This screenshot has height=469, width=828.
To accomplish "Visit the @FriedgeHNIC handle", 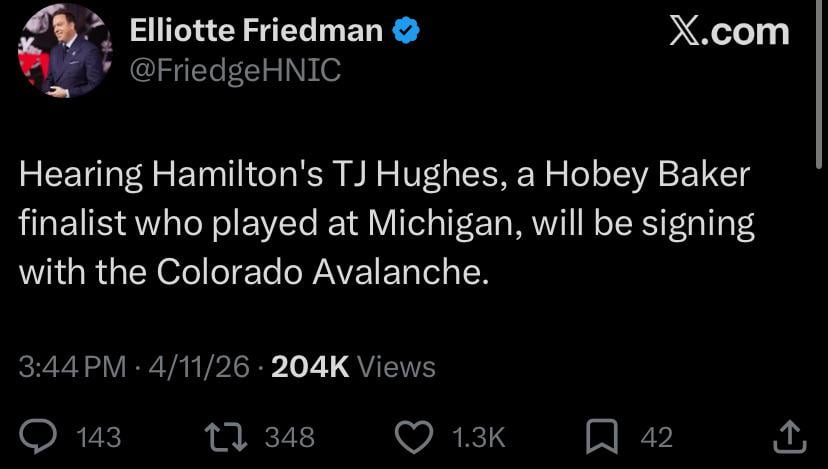I will pos(235,70).
